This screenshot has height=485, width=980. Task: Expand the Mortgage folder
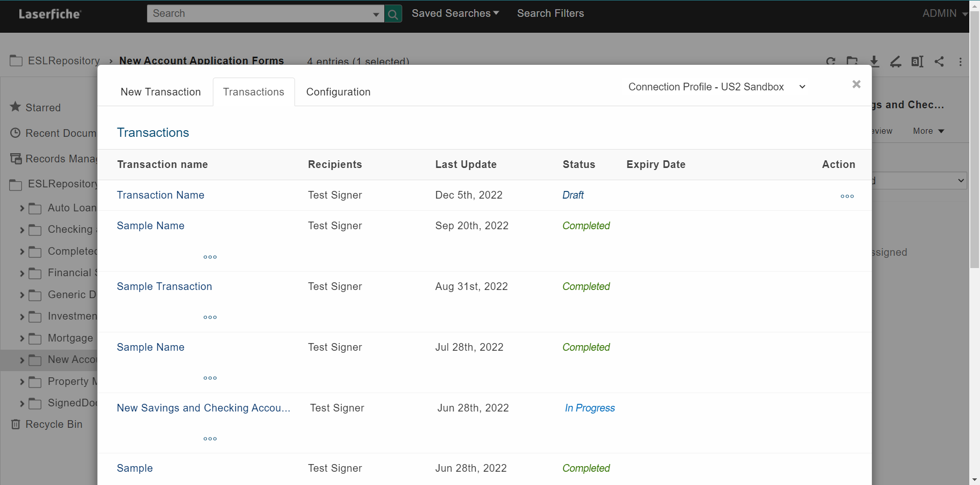pyautogui.click(x=22, y=338)
